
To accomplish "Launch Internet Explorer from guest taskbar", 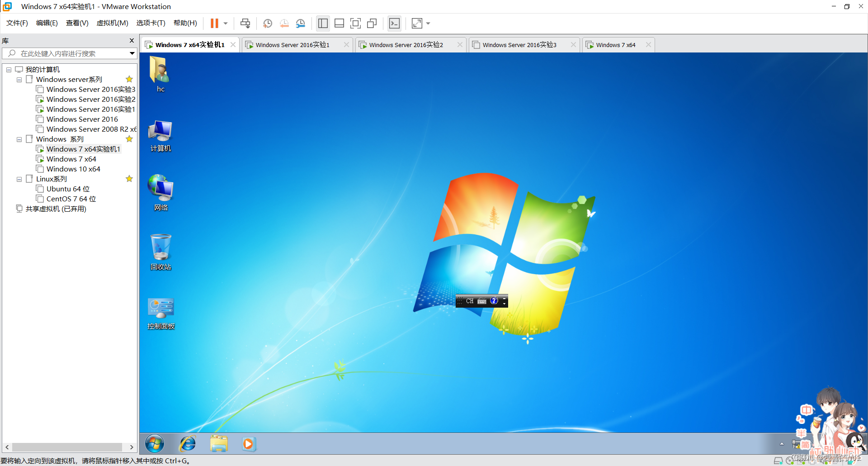I will click(188, 444).
